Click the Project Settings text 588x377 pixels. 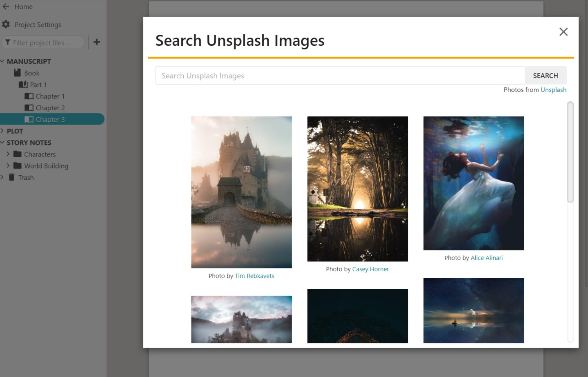38,25
